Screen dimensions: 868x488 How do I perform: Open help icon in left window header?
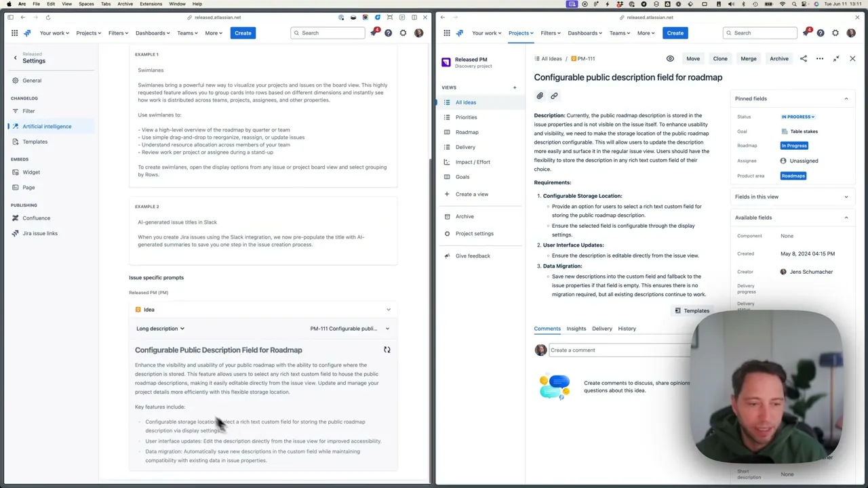tap(388, 33)
